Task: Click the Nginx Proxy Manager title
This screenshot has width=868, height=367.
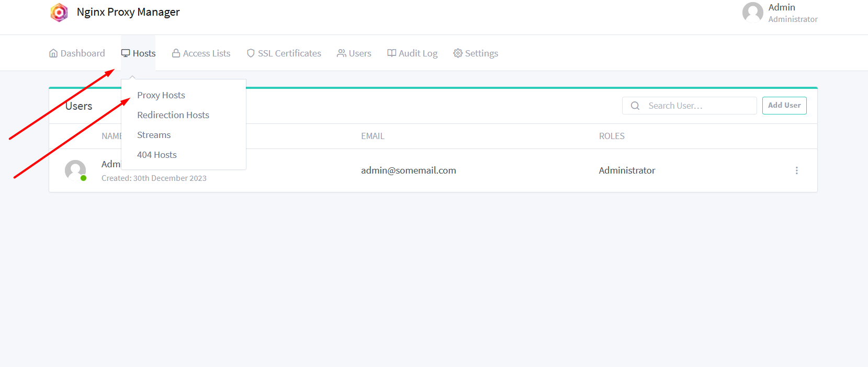Action: [x=128, y=12]
